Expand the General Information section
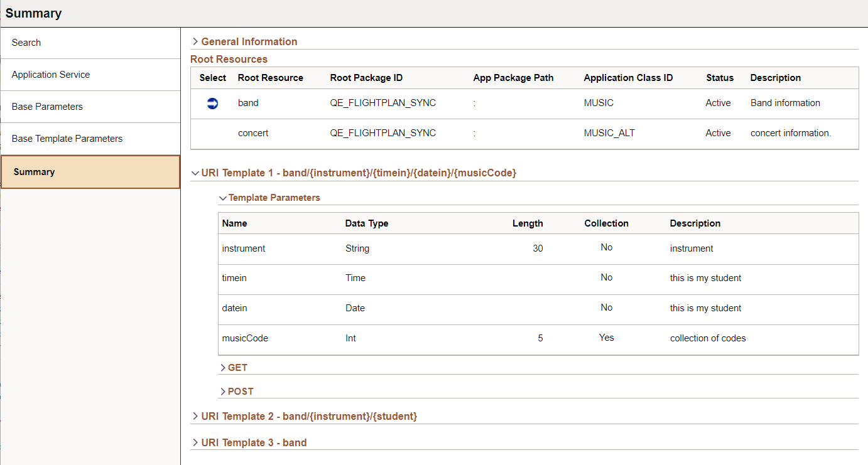868x465 pixels. click(245, 41)
